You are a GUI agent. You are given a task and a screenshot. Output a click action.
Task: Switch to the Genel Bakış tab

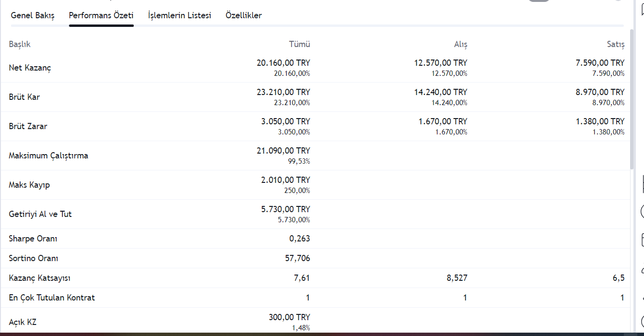click(x=33, y=15)
